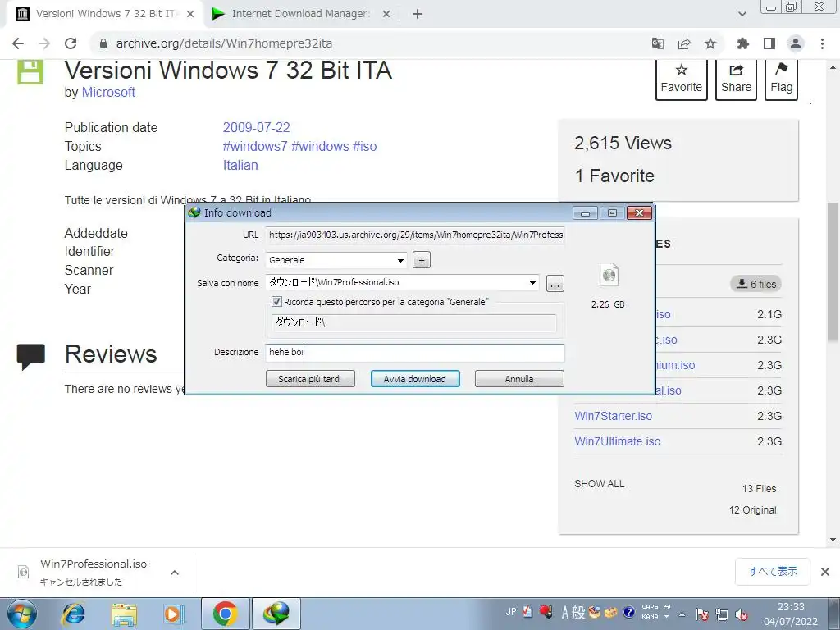Add a new category with plus button
This screenshot has width=840, height=630.
click(422, 260)
